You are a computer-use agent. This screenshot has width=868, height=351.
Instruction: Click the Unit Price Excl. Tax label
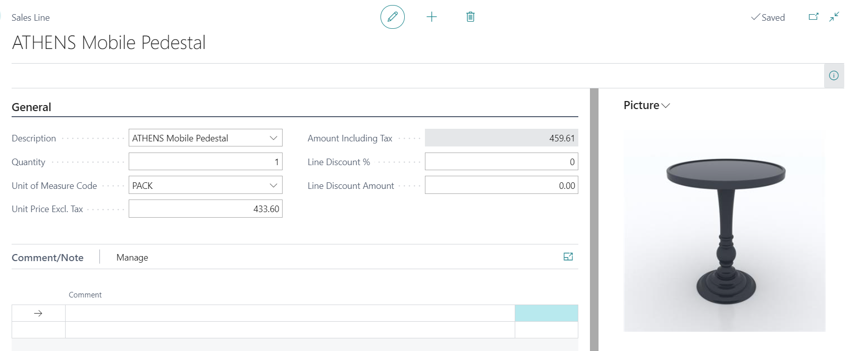47,209
